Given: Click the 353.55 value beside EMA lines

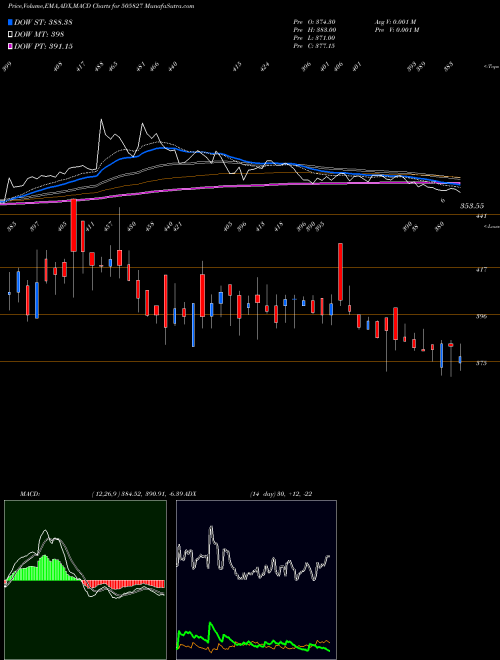Looking at the screenshot, I should pos(472,206).
